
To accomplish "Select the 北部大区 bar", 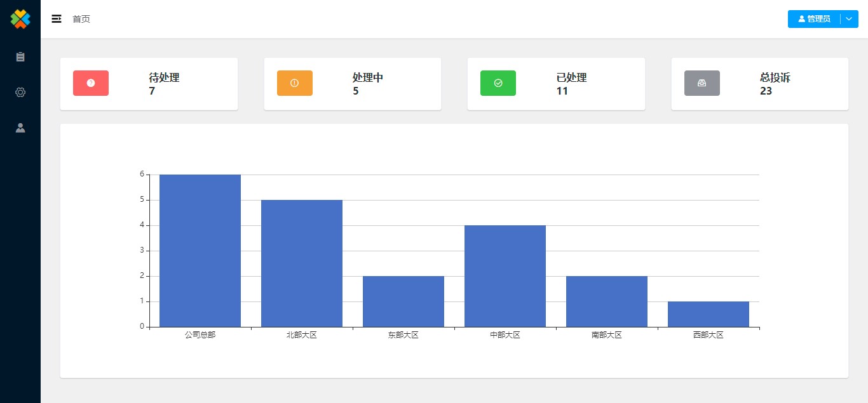I will click(x=302, y=263).
